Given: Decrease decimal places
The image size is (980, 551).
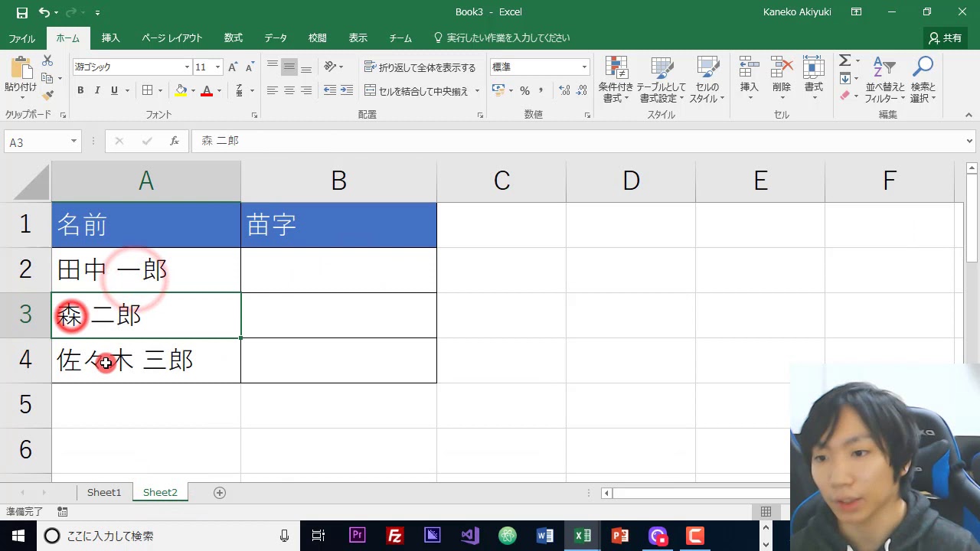Looking at the screenshot, I should 583,90.
